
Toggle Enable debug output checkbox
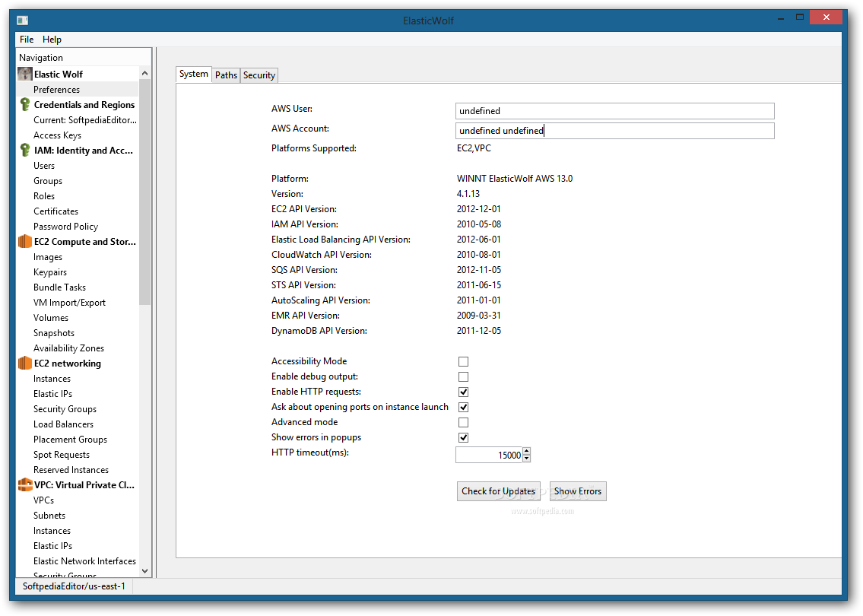click(x=463, y=377)
